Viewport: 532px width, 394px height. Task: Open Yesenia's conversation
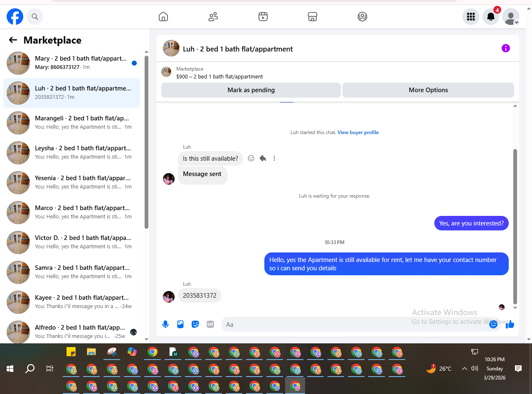click(71, 183)
